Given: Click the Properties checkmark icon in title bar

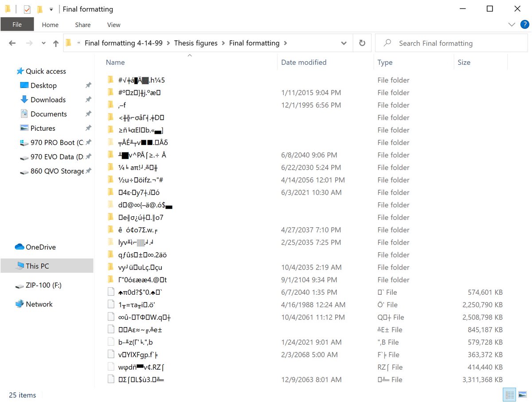Looking at the screenshot, I should (x=27, y=9).
